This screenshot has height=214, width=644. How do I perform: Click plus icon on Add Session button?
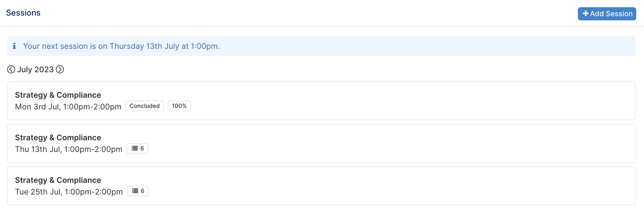tap(586, 14)
